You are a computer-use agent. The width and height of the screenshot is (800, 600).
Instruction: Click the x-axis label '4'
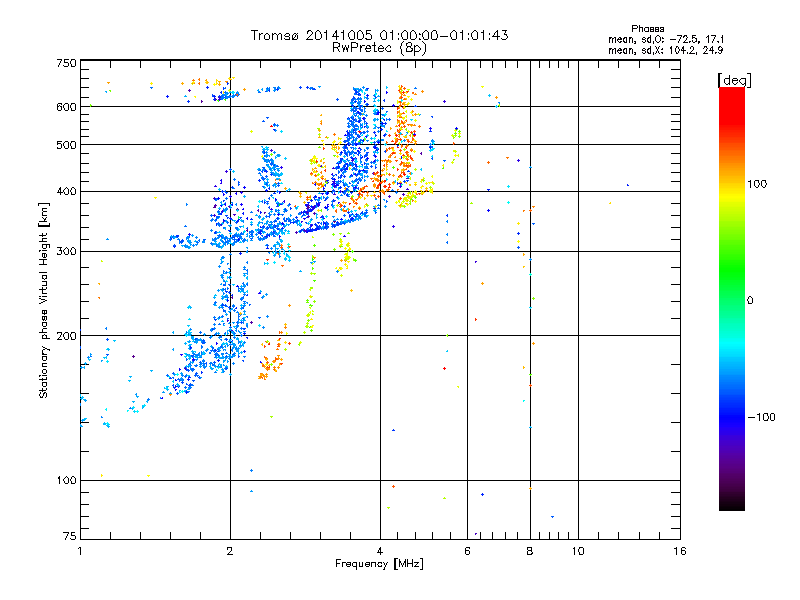point(380,551)
